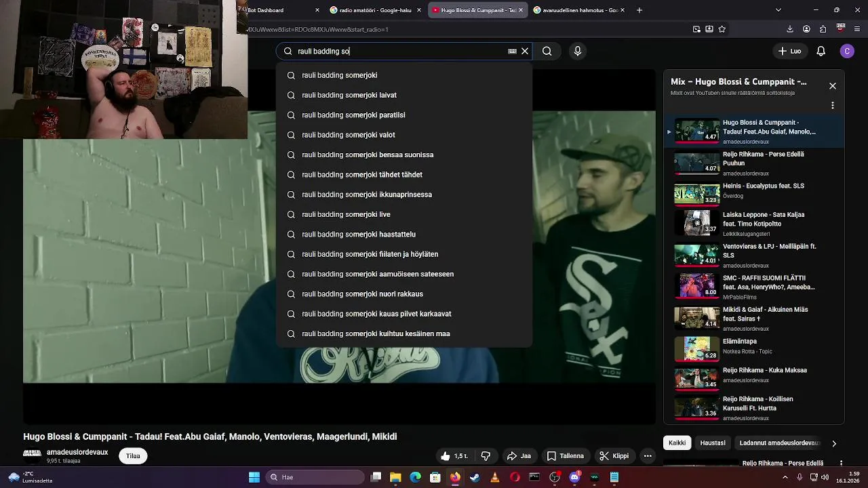Open Firefox extensions puzzle icon
Viewport: 868px width, 488px height.
(x=823, y=29)
